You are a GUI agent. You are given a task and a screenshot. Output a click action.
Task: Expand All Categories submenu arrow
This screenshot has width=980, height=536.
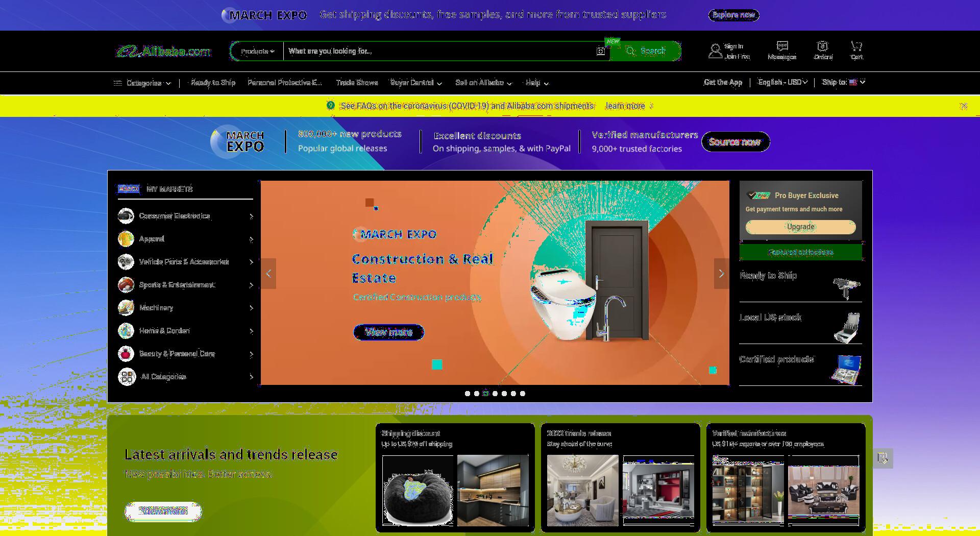[251, 377]
